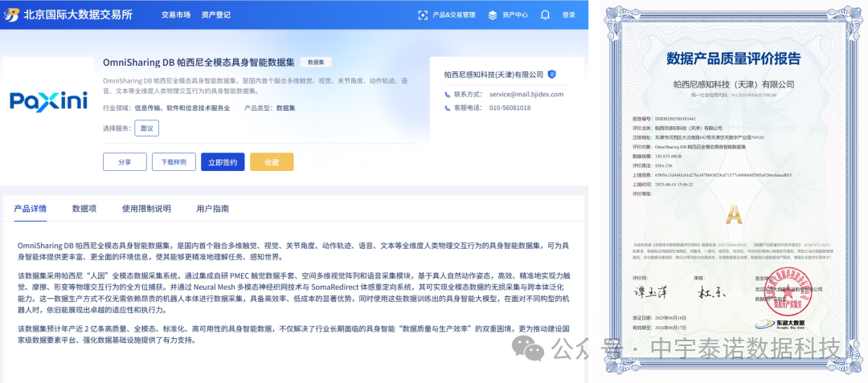Click the 产品&交易管理 scan icon
Viewport: 868px width, 383px height.
point(423,15)
